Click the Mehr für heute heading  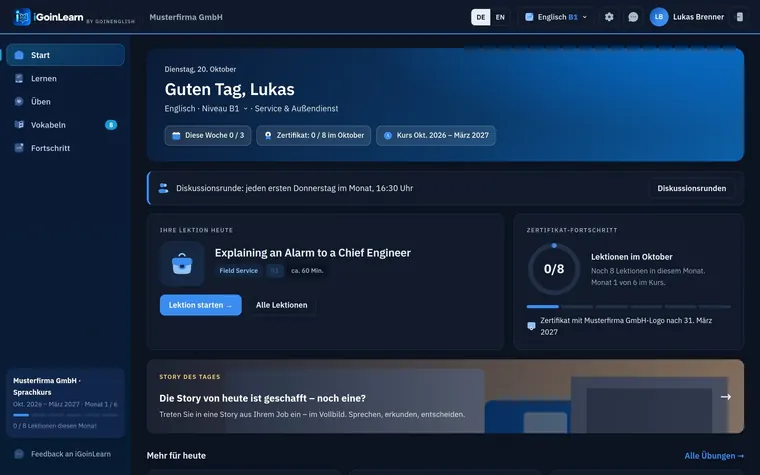176,456
